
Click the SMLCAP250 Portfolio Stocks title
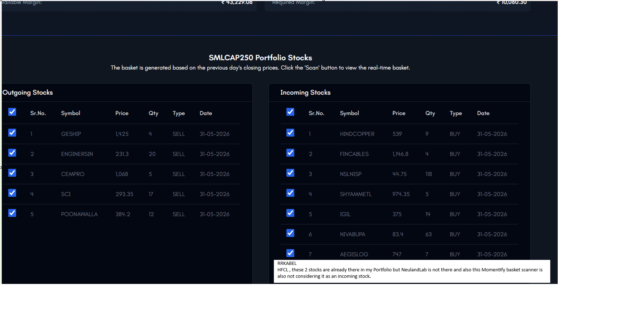coord(260,58)
